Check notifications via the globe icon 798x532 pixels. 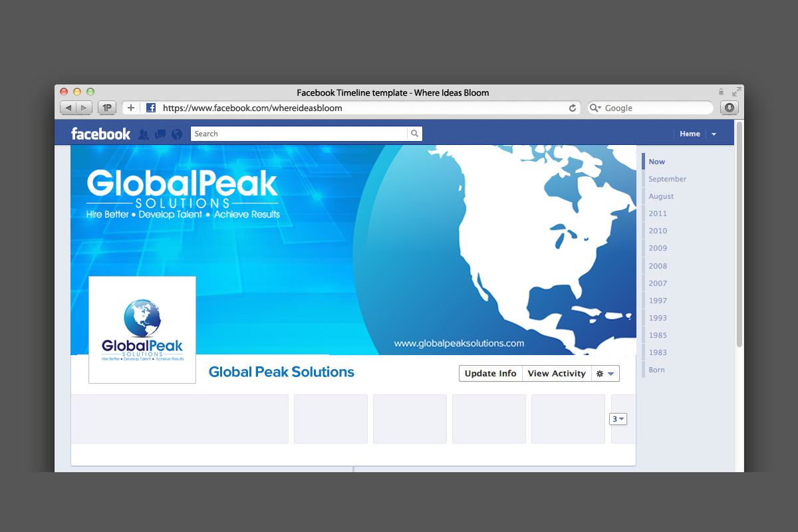pyautogui.click(x=176, y=134)
